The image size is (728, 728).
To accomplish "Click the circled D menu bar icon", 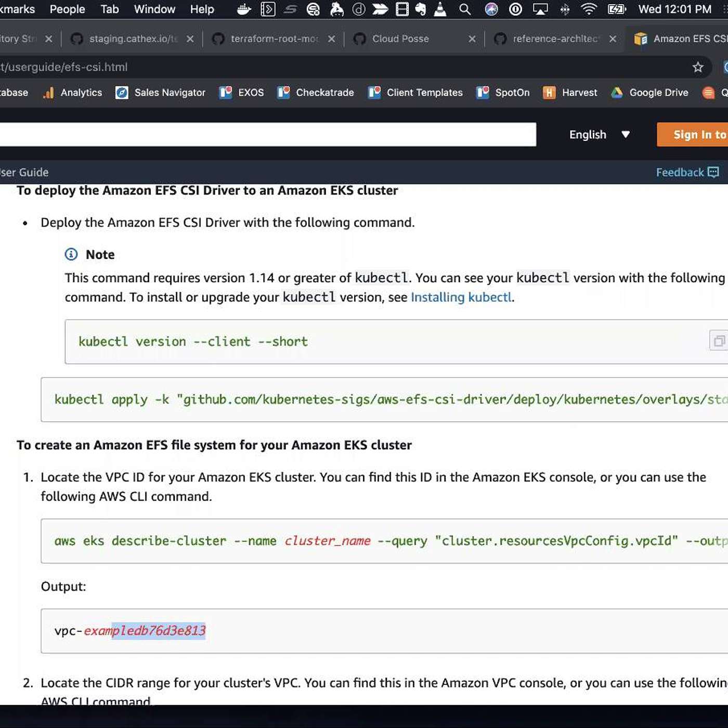I will point(359,9).
